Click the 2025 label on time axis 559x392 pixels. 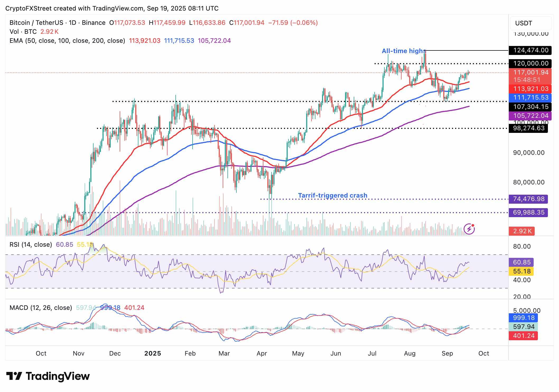tap(152, 353)
